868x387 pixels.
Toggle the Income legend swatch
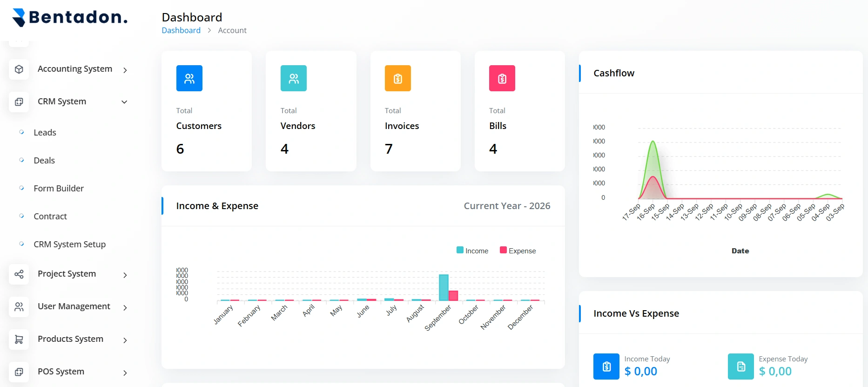tap(460, 250)
